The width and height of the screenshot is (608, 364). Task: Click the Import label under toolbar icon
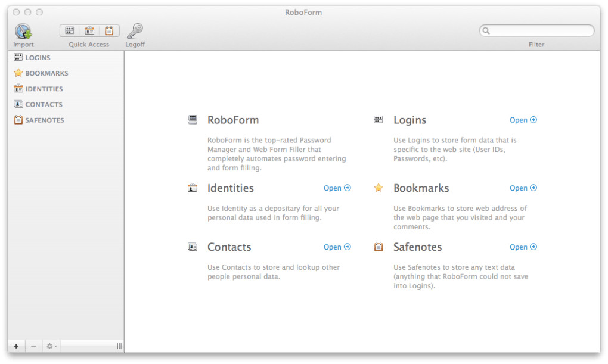pyautogui.click(x=23, y=45)
